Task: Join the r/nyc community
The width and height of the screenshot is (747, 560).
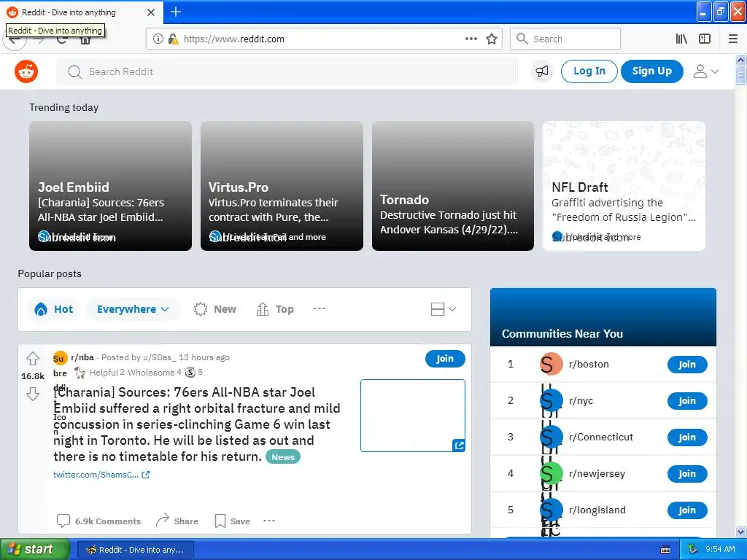Action: tap(687, 401)
